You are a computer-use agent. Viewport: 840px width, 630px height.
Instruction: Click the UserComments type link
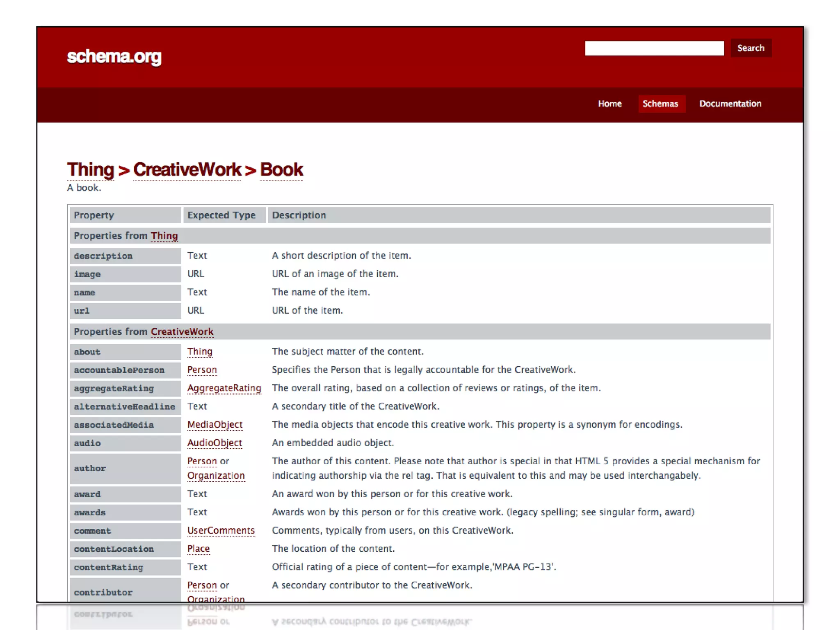[x=221, y=531]
